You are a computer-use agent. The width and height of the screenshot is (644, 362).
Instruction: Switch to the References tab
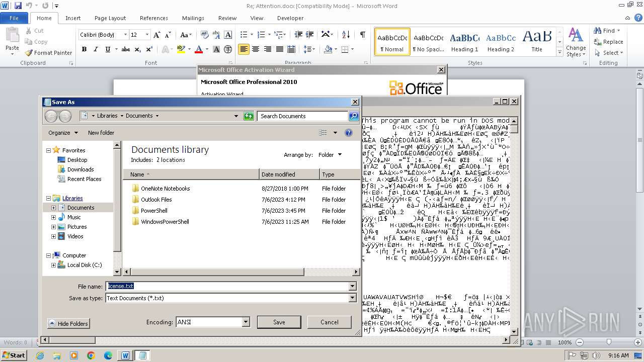pos(154,18)
